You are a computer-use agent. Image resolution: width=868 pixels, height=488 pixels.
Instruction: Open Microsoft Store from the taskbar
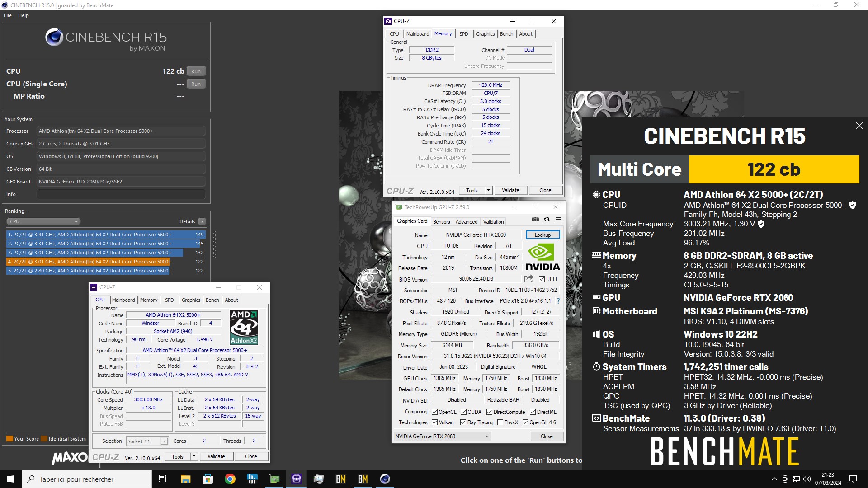point(208,479)
